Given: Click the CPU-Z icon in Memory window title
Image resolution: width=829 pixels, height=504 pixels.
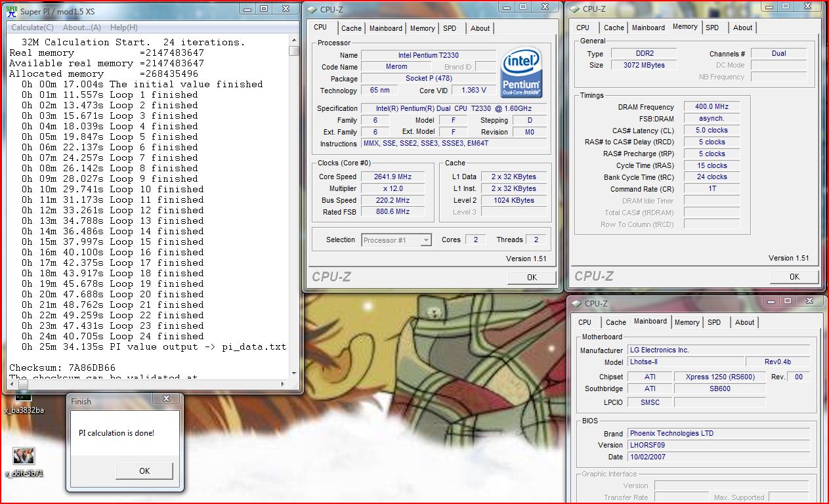Looking at the screenshot, I should coord(575,9).
